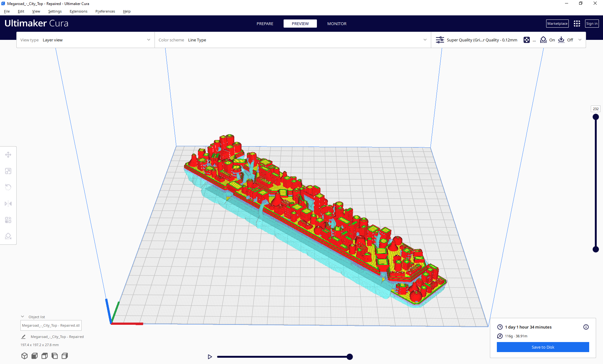Screen dimensions: 603x364
Task: Switch to top view camera icon
Action: (x=45, y=356)
